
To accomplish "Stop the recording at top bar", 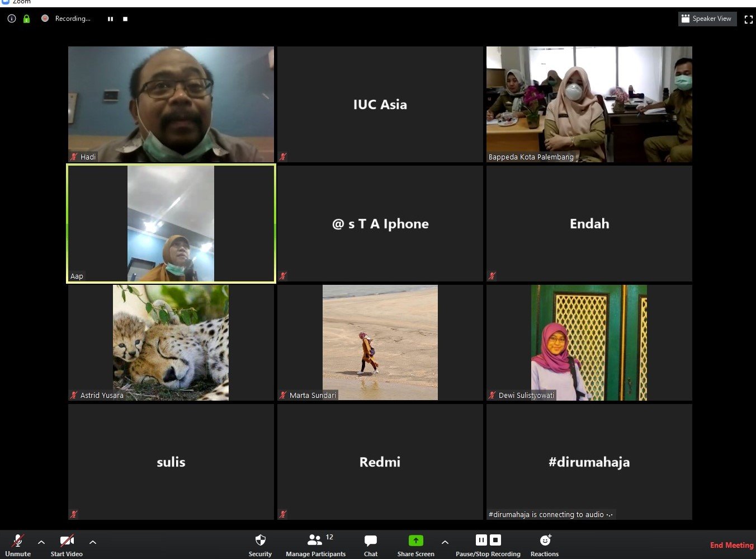I will [125, 19].
